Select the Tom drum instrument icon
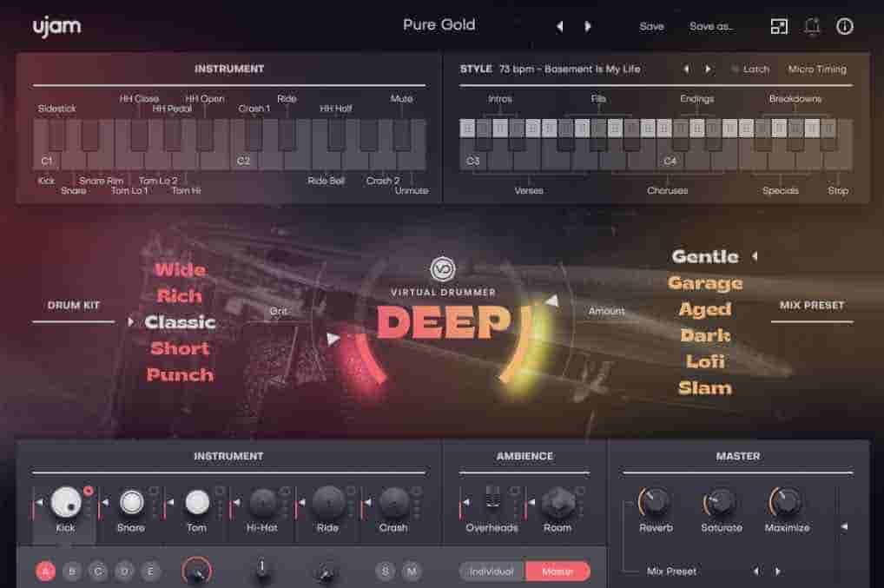Screen dimensions: 884x588 click(197, 502)
